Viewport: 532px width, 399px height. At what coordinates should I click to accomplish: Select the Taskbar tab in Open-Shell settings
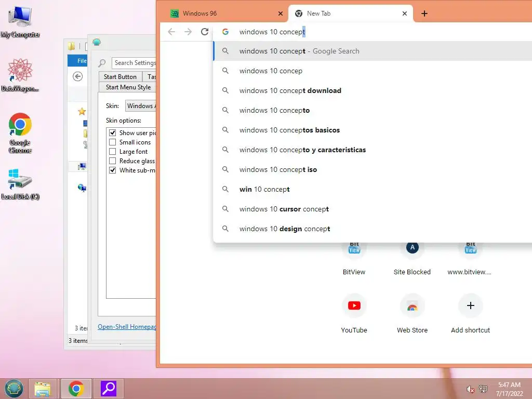point(150,77)
